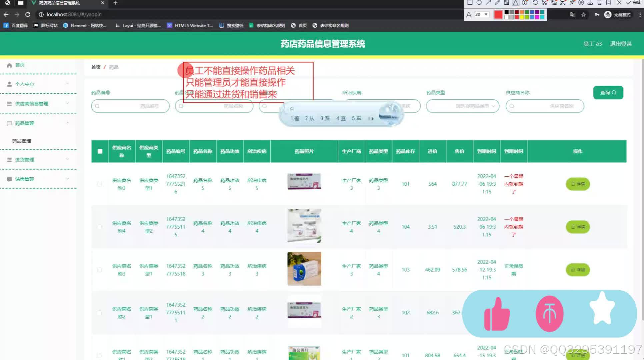Select the arrow annotation tool
Screen dimensions: 644x360
pos(488,2)
